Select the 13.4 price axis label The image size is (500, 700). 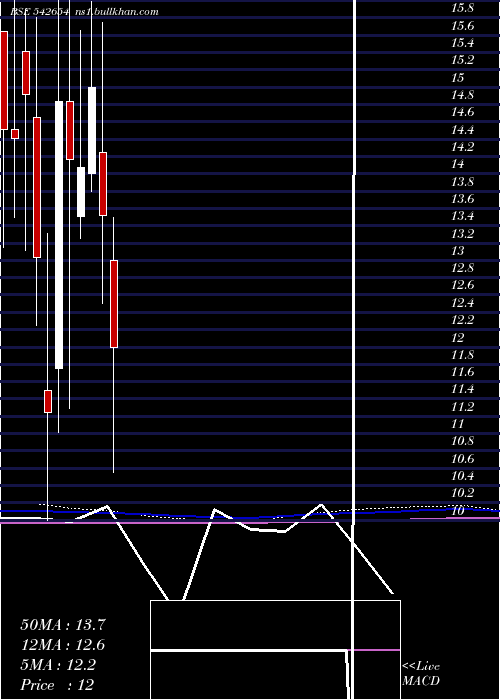[x=462, y=216]
